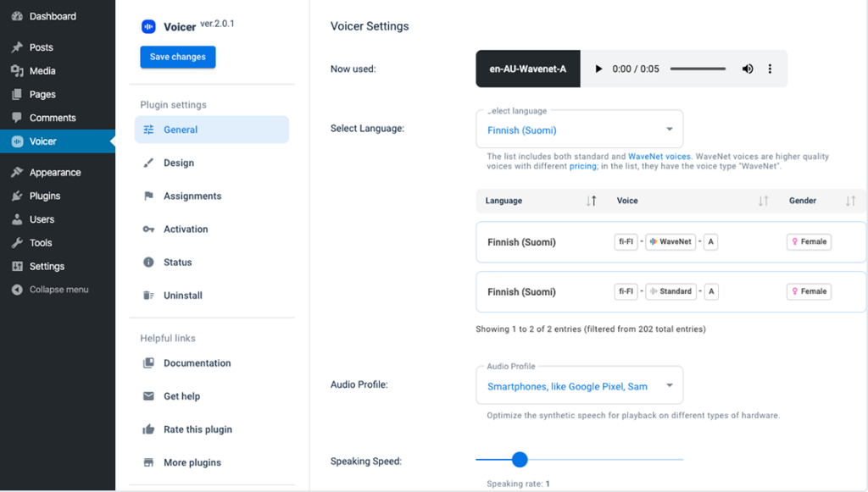Adjust the Speaking Speed slider
Image resolution: width=868 pixels, height=492 pixels.
click(x=520, y=460)
